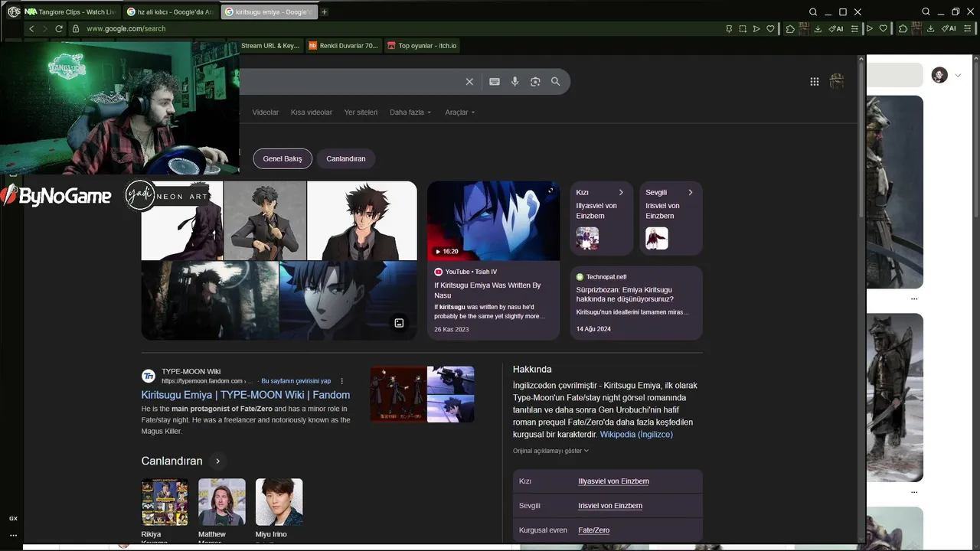Open easy setup sliders icon in front window
This screenshot has width=980, height=551.
pos(854,28)
